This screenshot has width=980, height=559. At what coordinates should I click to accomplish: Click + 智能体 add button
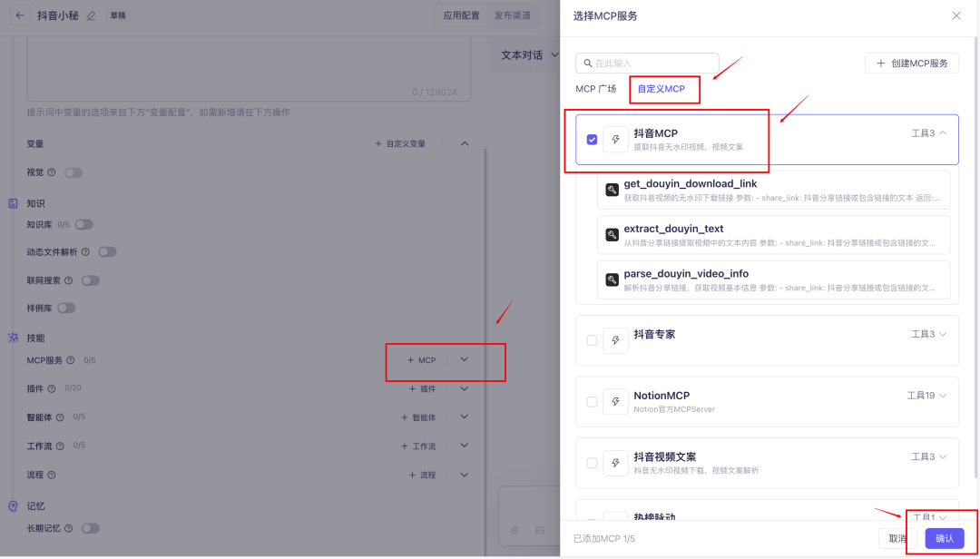point(418,417)
